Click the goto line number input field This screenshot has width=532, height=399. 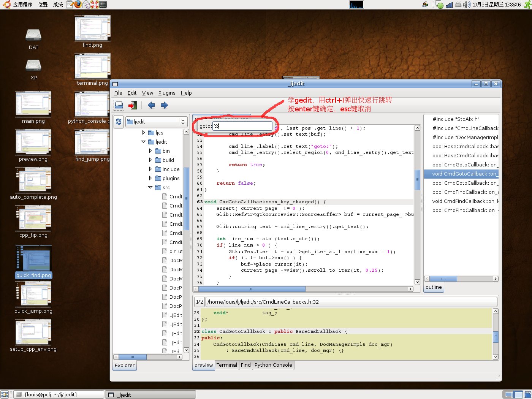tap(242, 126)
